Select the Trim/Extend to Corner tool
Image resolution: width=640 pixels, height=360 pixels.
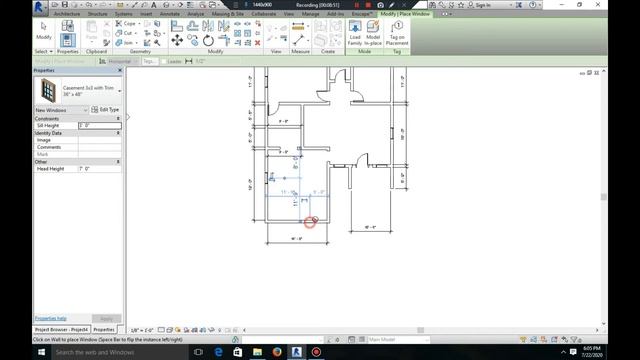224,40
